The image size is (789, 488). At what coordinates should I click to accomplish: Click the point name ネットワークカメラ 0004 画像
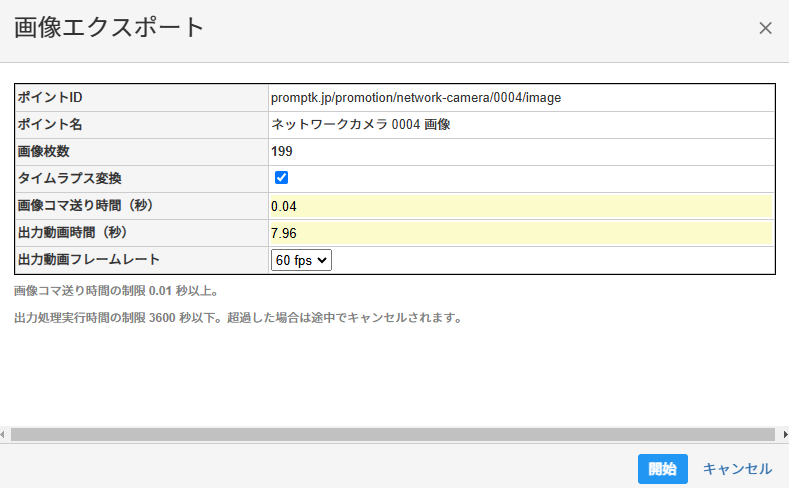point(361,124)
